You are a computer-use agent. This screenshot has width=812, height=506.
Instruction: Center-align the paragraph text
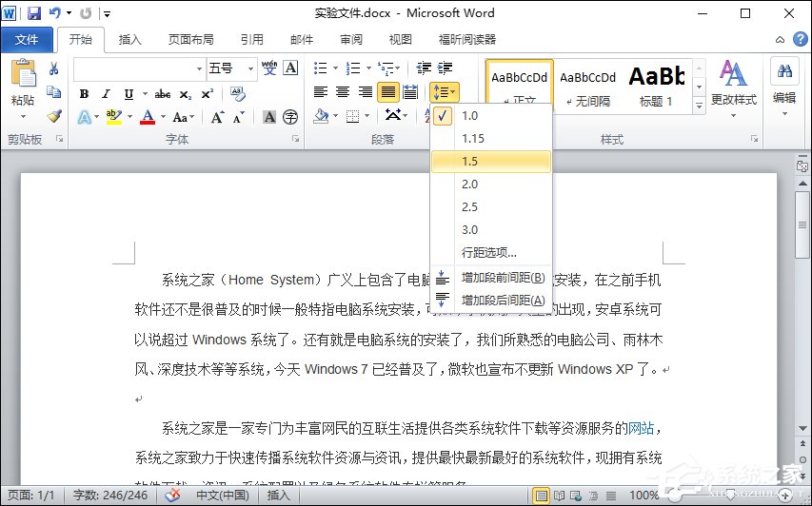click(343, 92)
